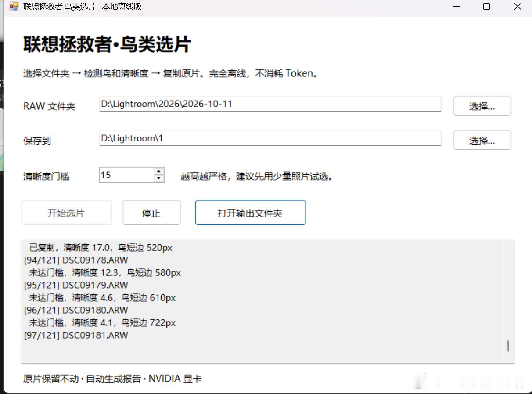Click the 保存到 path input field
532x394 pixels.
tap(270, 138)
